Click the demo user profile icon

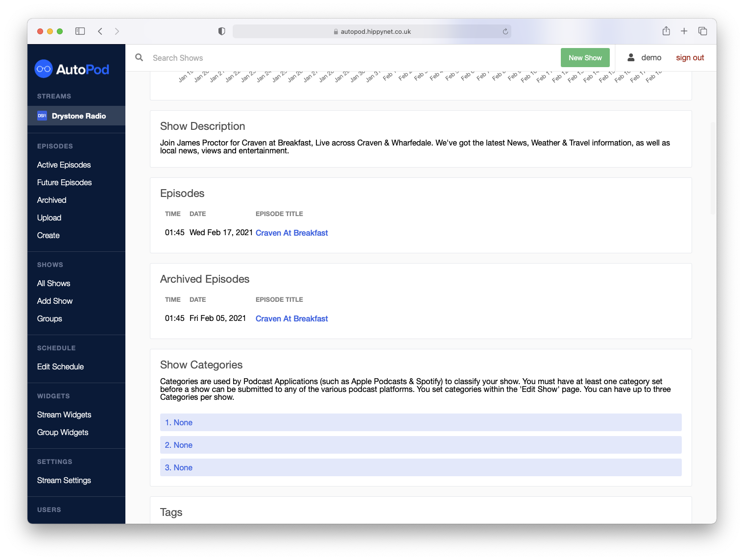click(x=631, y=57)
